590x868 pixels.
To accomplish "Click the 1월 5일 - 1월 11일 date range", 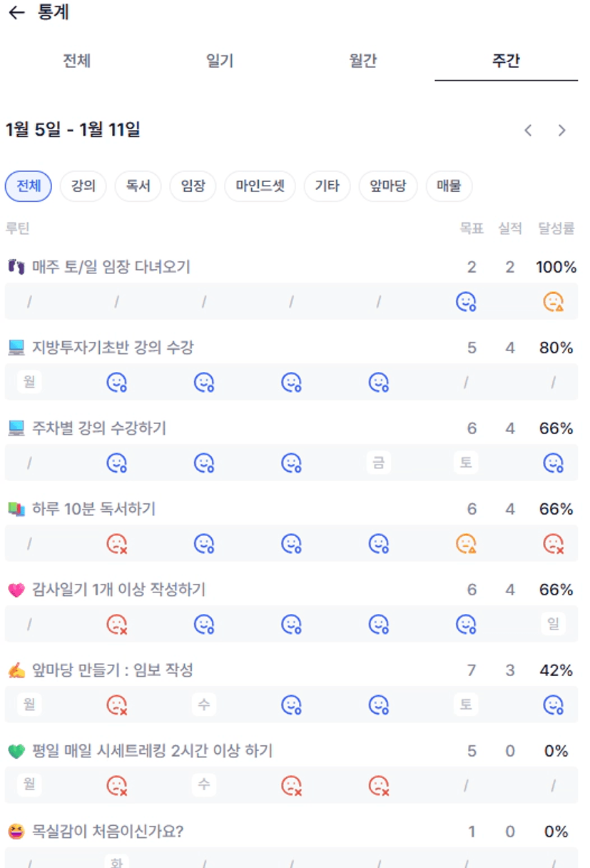I will tap(73, 130).
